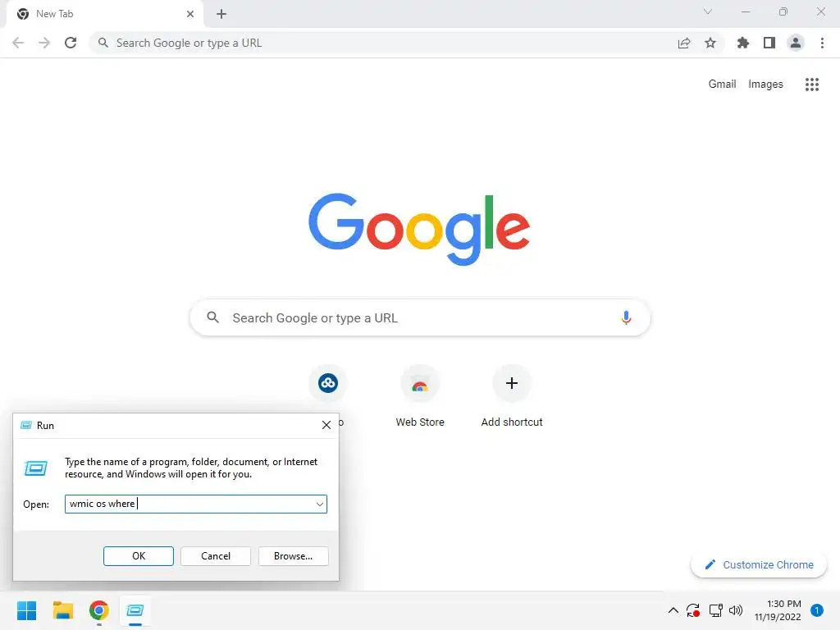Viewport: 840px width, 630px height.
Task: Click the Chrome icon on the taskbar
Action: pyautogui.click(x=99, y=610)
